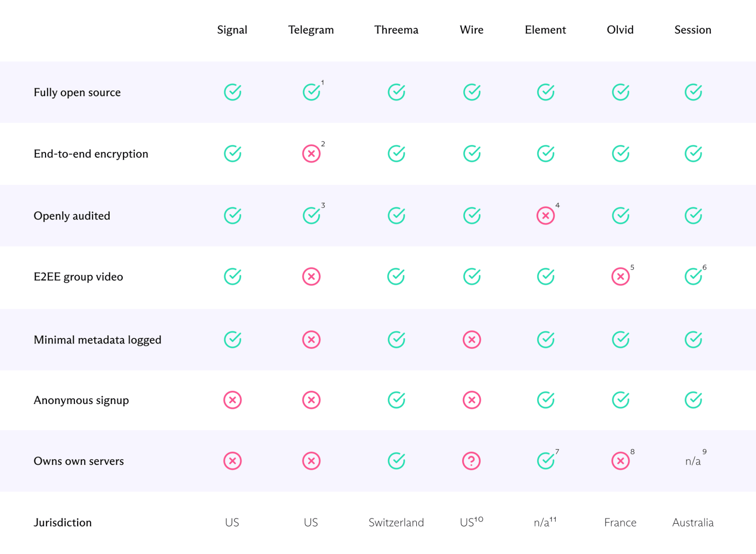Click Element's red X for Openly audited
The height and width of the screenshot is (554, 756).
(x=545, y=216)
